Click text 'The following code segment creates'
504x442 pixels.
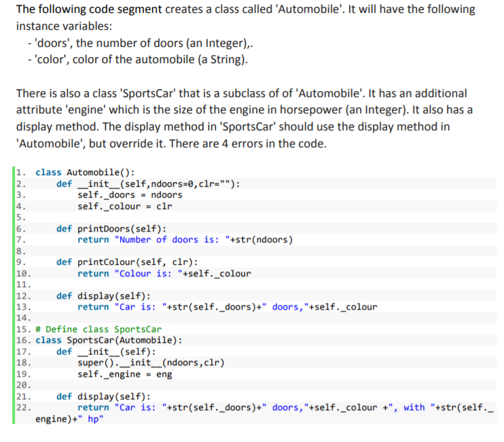coord(112,9)
